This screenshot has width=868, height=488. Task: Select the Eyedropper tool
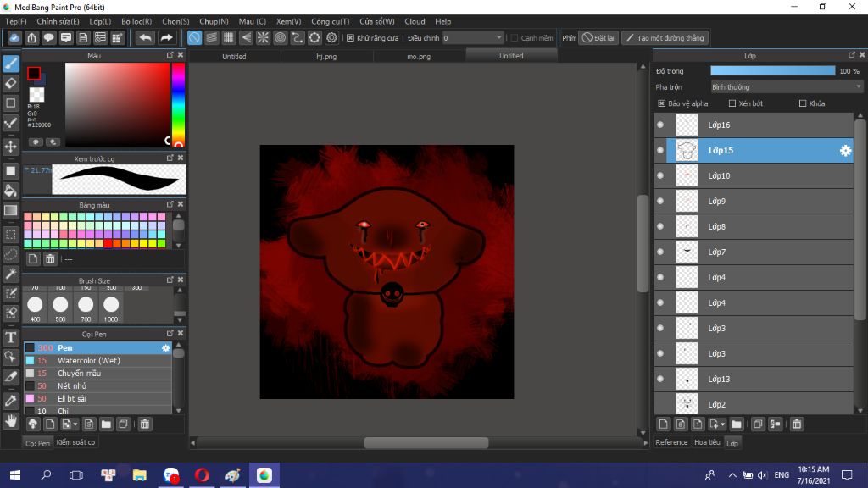pyautogui.click(x=10, y=401)
